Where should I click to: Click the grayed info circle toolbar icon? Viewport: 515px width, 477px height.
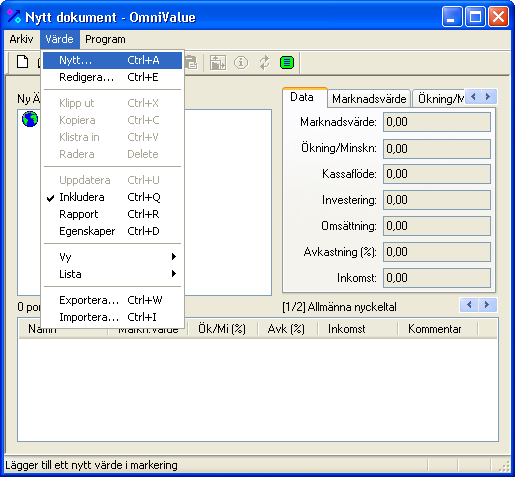(241, 62)
